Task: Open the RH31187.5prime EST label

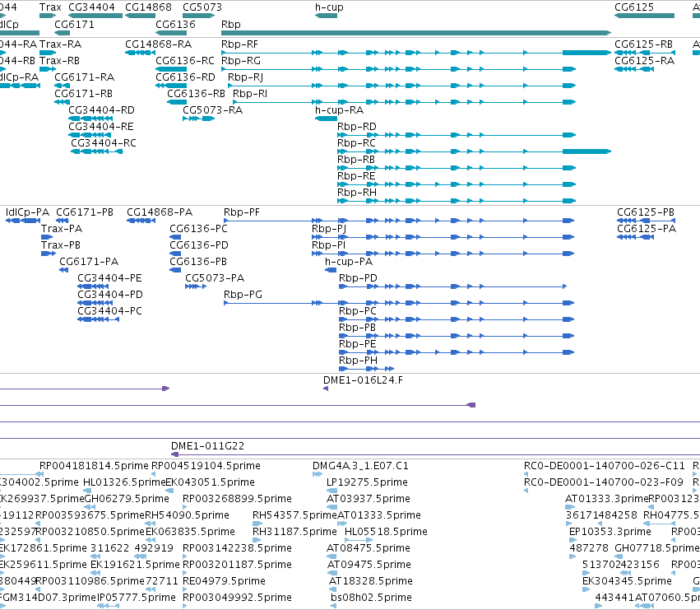Action: point(294,532)
